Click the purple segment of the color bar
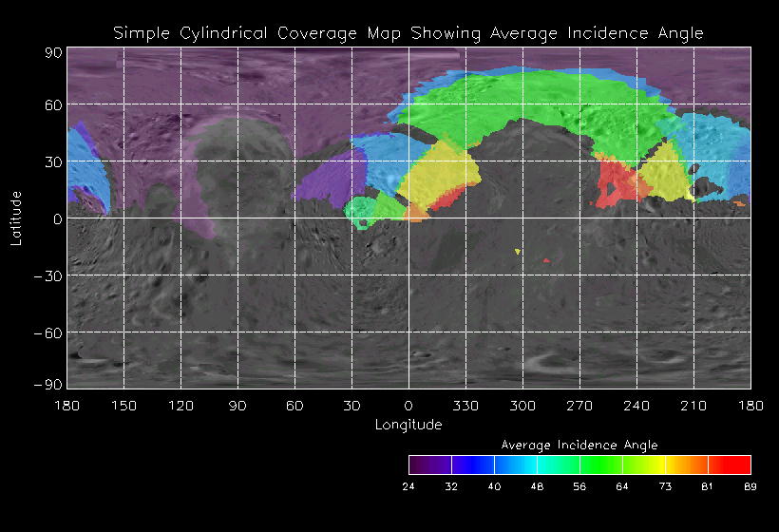 429,465
